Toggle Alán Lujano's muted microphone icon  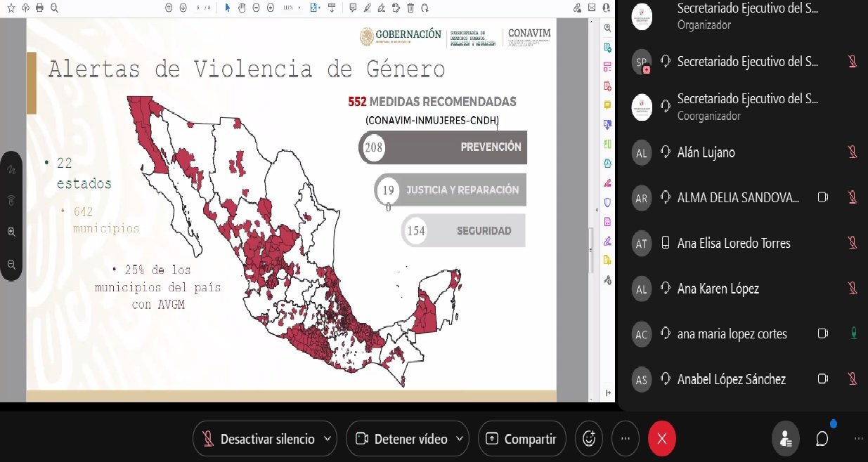coord(852,152)
